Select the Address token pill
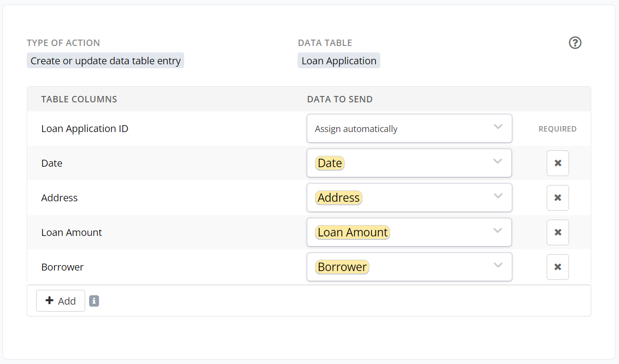 click(339, 197)
